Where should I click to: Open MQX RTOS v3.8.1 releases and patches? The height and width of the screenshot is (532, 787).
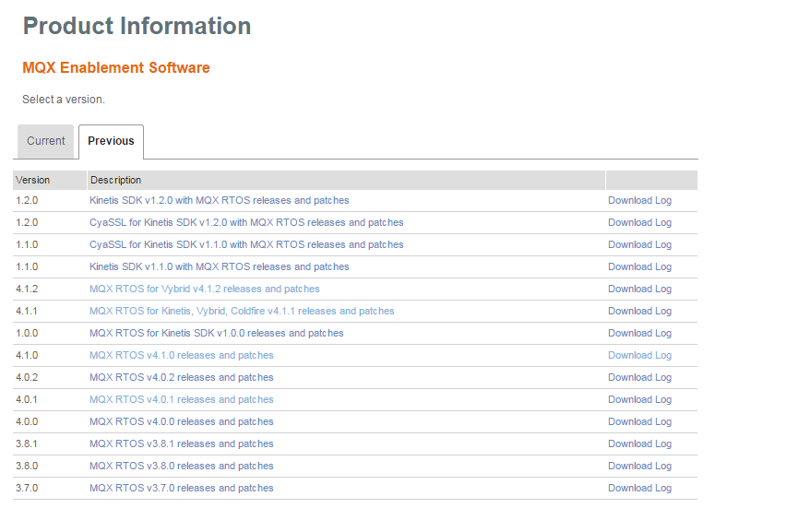tap(181, 443)
